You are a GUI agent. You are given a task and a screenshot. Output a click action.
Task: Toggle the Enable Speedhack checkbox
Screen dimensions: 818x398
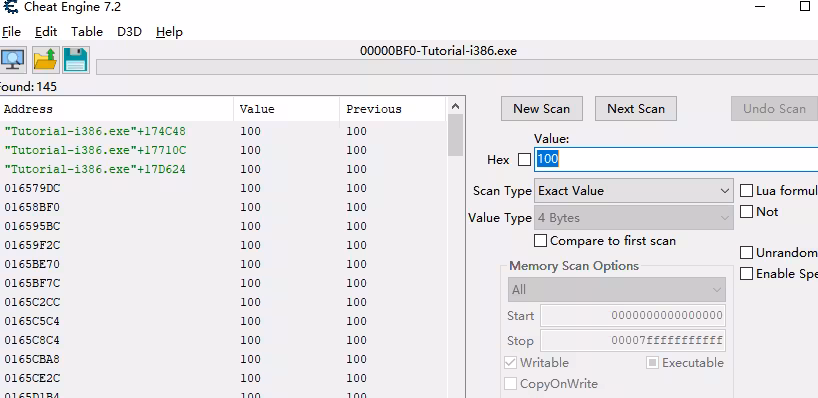(747, 274)
